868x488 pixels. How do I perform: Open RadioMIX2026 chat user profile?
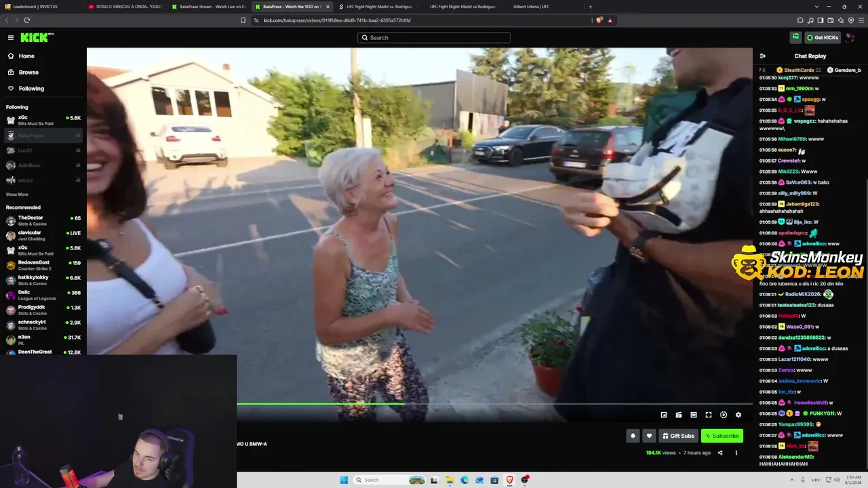click(x=803, y=294)
